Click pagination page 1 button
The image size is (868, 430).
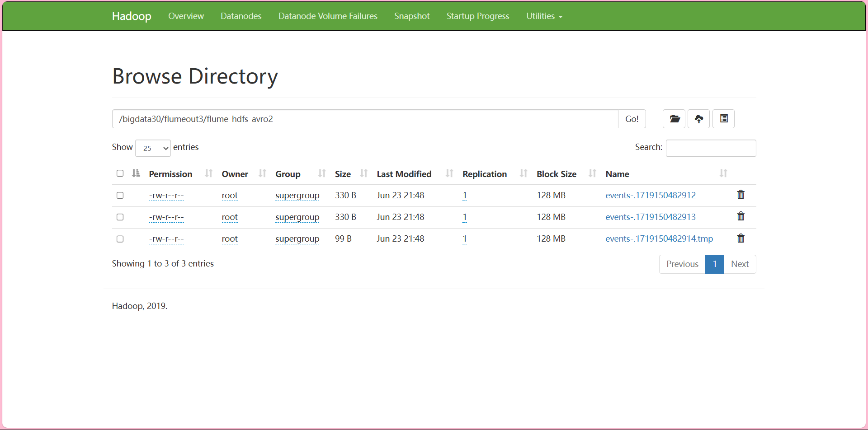(x=715, y=264)
